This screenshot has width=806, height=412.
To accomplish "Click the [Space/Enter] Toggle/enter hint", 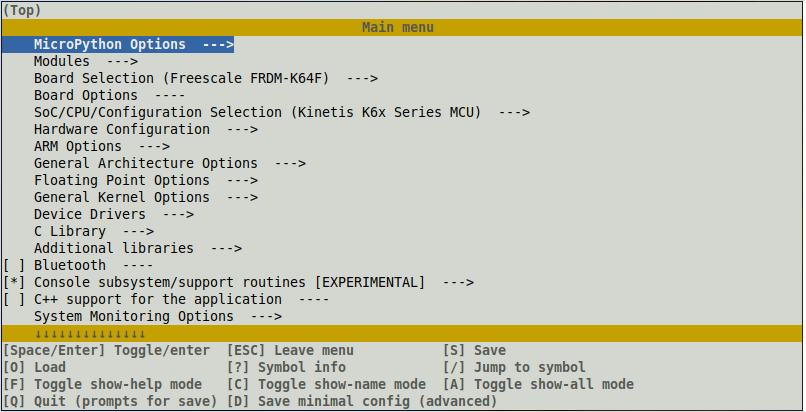I will pos(106,350).
